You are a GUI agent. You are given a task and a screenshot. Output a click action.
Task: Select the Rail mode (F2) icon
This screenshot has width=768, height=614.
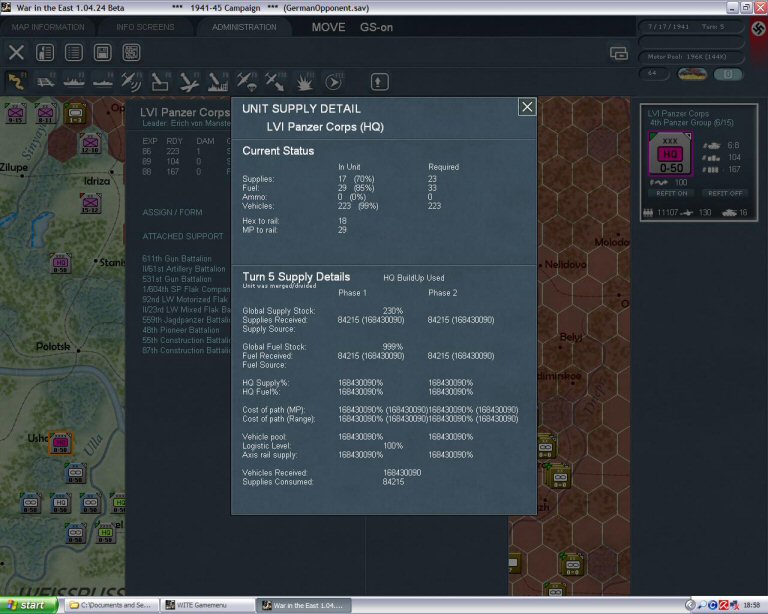pos(46,81)
